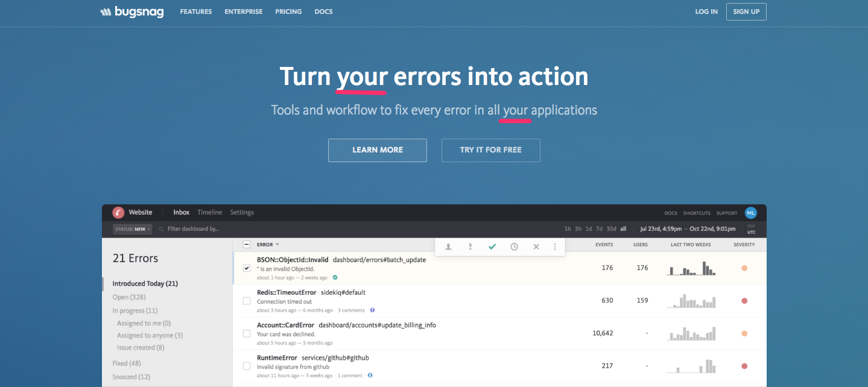Click the Filter dashboard by... search field
Viewport: 868px width, 387px height.
point(193,229)
